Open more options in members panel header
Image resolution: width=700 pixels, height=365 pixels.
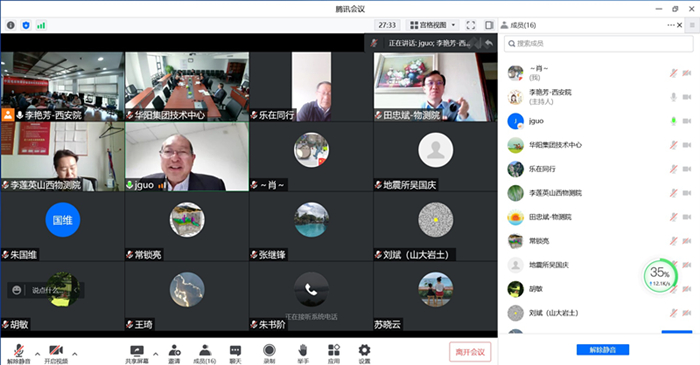[671, 25]
